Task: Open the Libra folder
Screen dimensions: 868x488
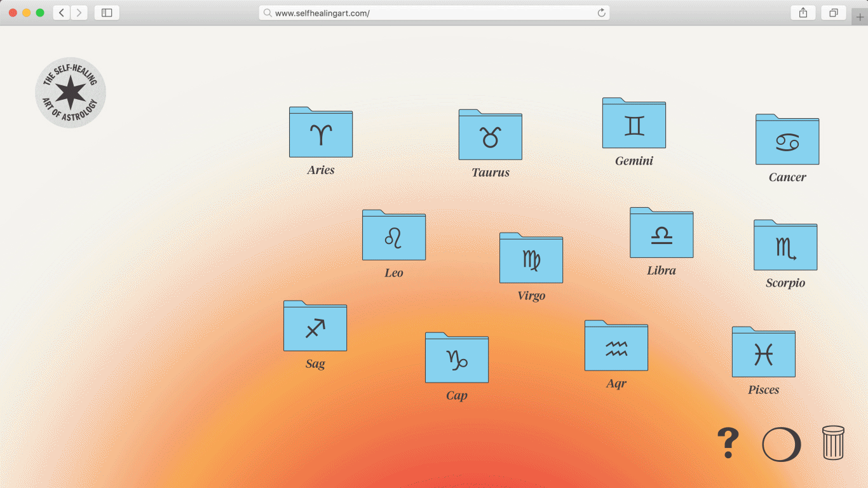Action: pos(661,233)
